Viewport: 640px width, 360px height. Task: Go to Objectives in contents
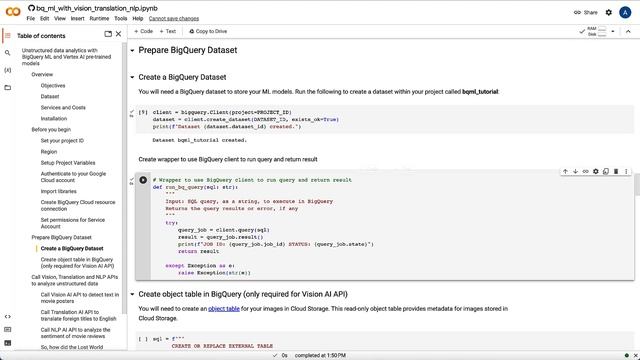[53, 85]
